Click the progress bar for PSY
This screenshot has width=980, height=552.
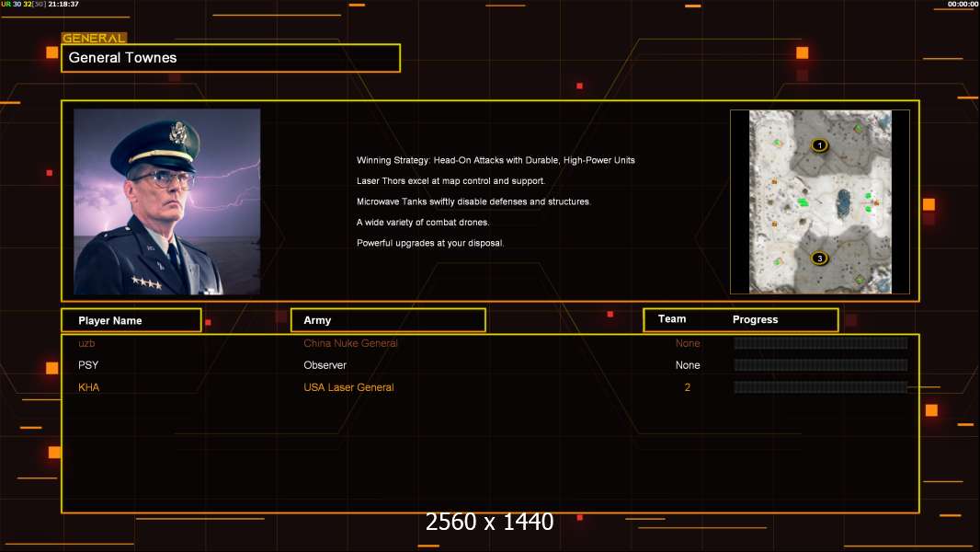(x=821, y=365)
